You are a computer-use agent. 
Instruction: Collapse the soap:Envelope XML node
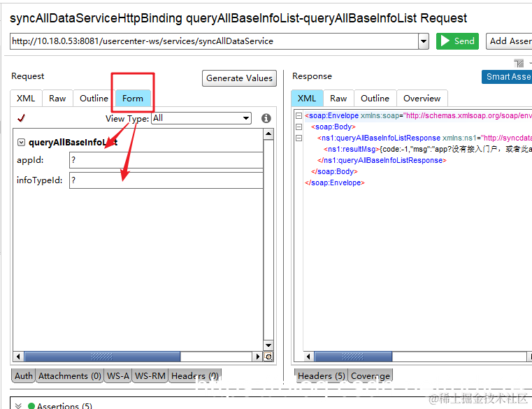[x=299, y=116]
